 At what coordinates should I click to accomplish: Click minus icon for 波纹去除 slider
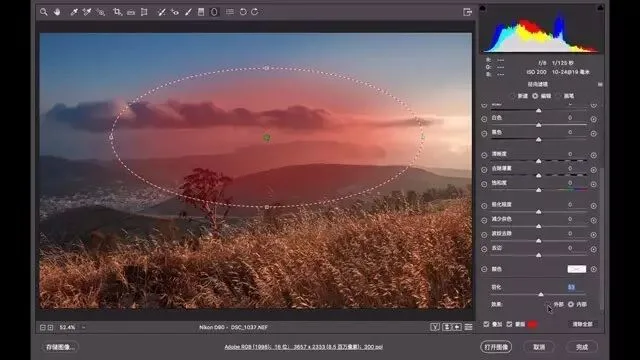[x=484, y=235]
